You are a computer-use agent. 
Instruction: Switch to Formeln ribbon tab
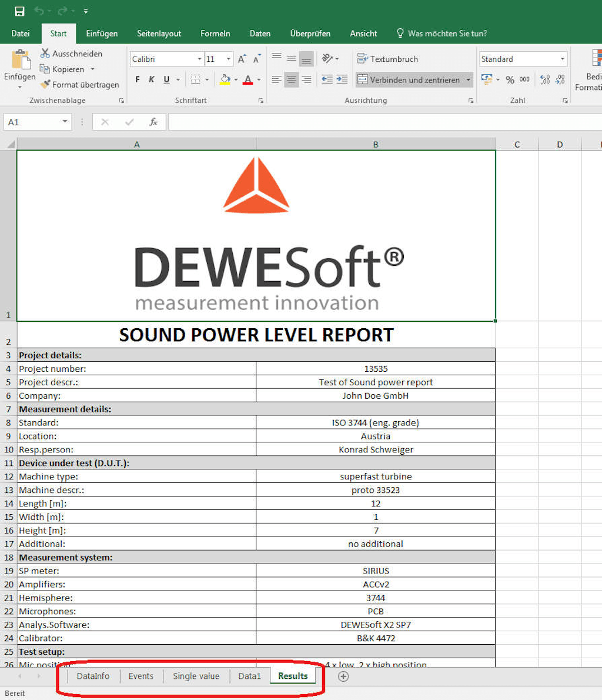(215, 34)
